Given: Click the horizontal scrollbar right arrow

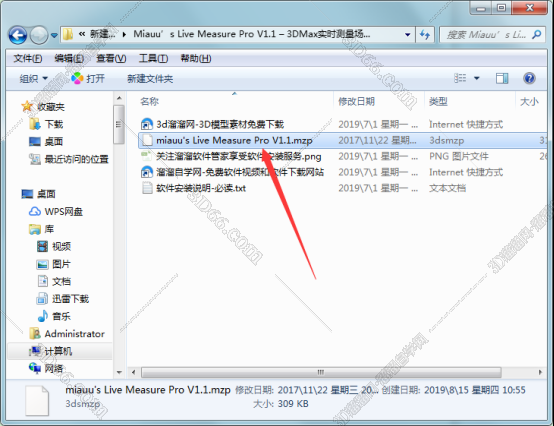Looking at the screenshot, I should coord(540,372).
